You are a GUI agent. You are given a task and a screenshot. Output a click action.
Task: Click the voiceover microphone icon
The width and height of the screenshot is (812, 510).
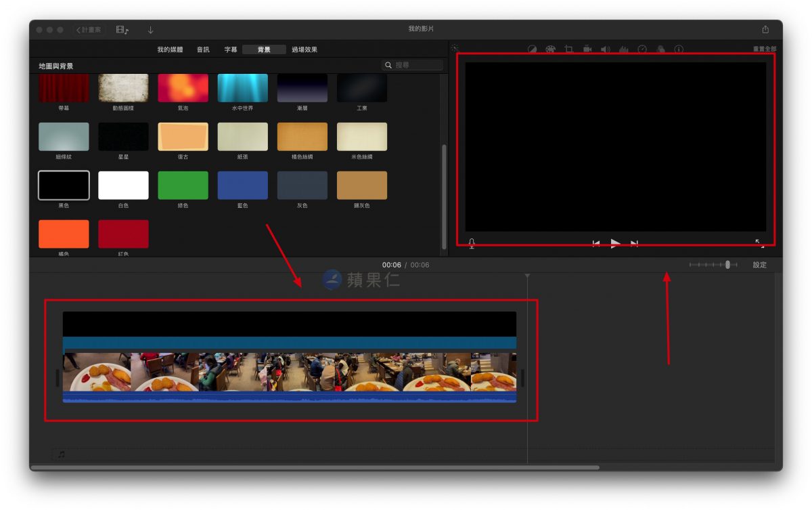coord(472,243)
